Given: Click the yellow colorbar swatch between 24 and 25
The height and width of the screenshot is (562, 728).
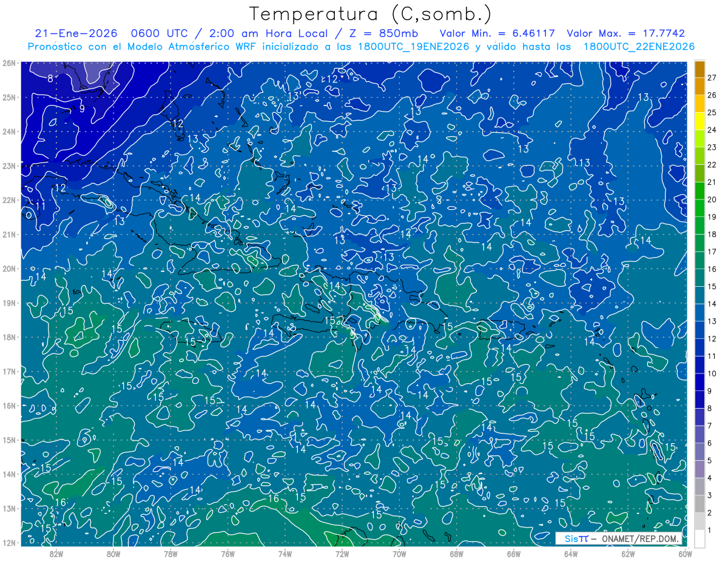Looking at the screenshot, I should [700, 121].
